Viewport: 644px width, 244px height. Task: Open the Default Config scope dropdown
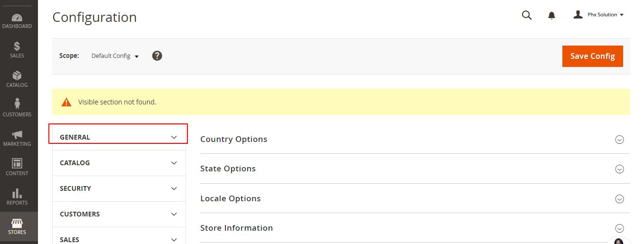click(x=115, y=56)
